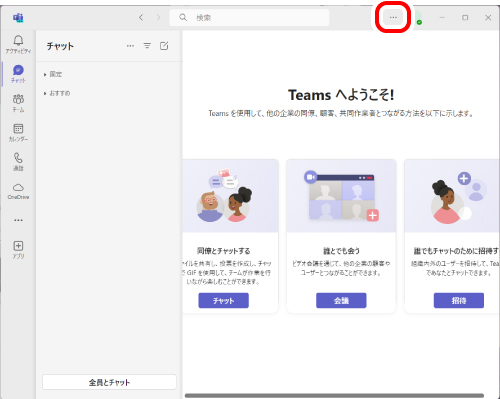Maximize the Teams window
This screenshot has height=399, width=500.
pos(465,17)
